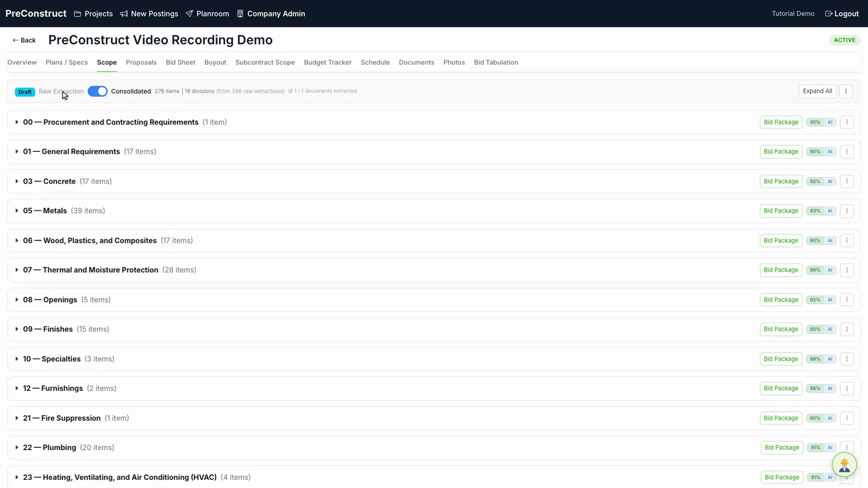Click the Tutorial Demo account name

coord(793,14)
